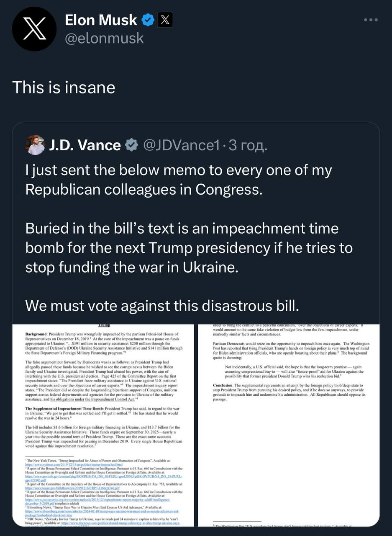The width and height of the screenshot is (392, 536).
Task: Open the J.D. Vance display name
Action: point(85,145)
